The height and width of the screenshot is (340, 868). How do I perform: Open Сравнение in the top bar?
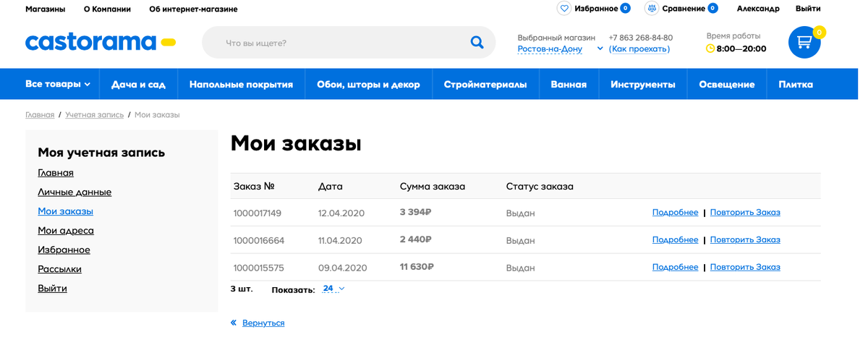684,9
